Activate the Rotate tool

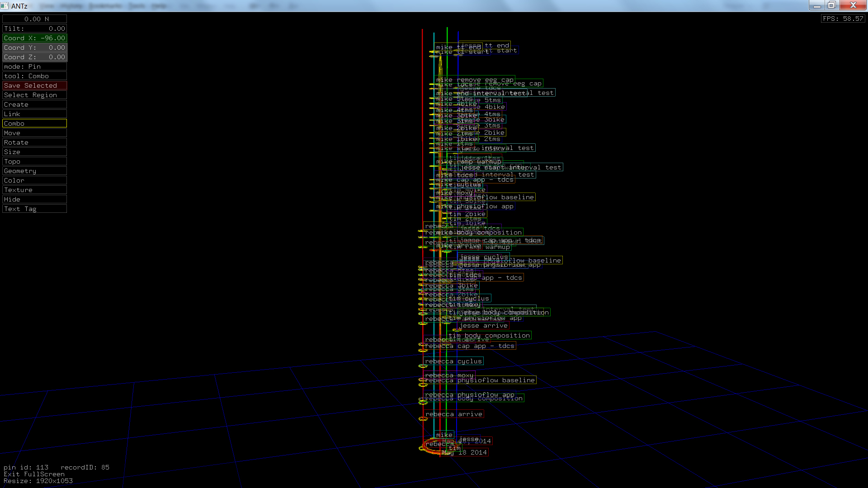coord(34,142)
